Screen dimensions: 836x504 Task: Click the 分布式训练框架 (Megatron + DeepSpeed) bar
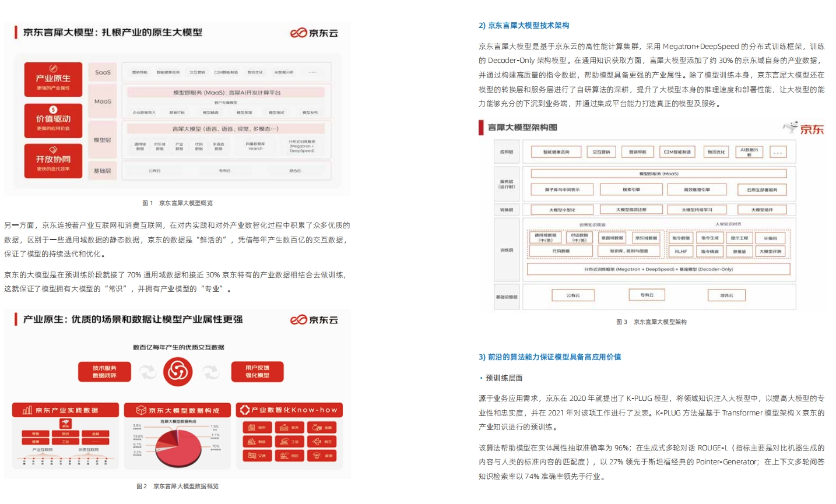click(659, 269)
